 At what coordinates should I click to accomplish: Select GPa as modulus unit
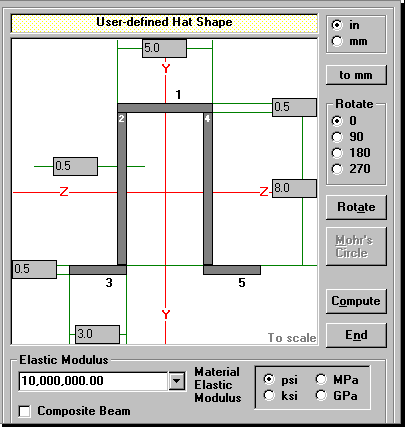pos(321,396)
